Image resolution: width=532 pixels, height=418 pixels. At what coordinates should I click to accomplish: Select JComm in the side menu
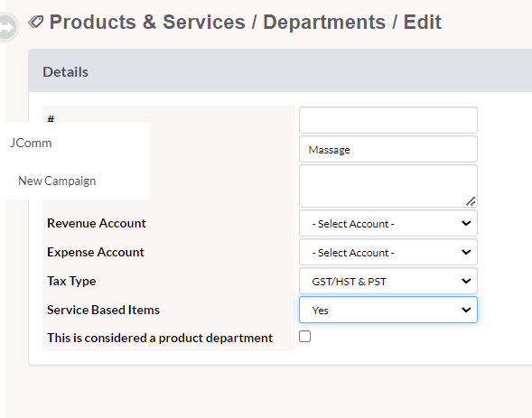tap(31, 143)
